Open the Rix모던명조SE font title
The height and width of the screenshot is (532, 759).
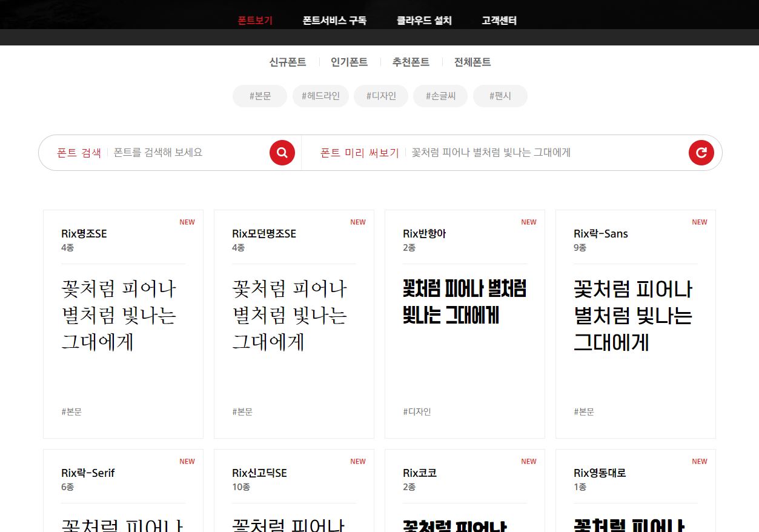[x=264, y=234]
